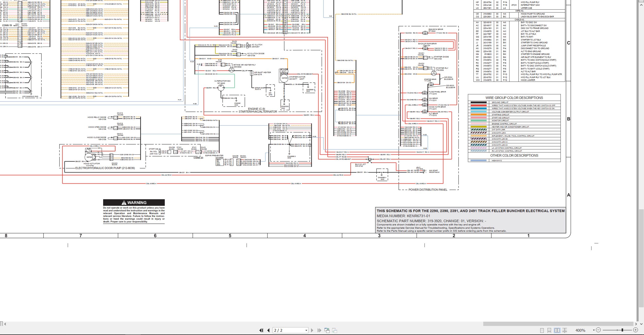Click the zoom slider handle
Image resolution: width=644 pixels, height=335 pixels.
click(622, 330)
